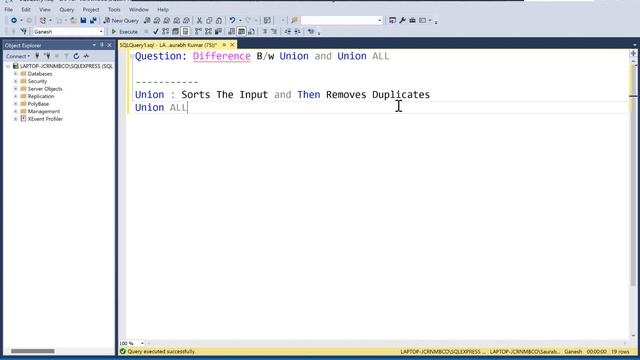
Task: Expand the Replication folder
Action: (x=16, y=96)
